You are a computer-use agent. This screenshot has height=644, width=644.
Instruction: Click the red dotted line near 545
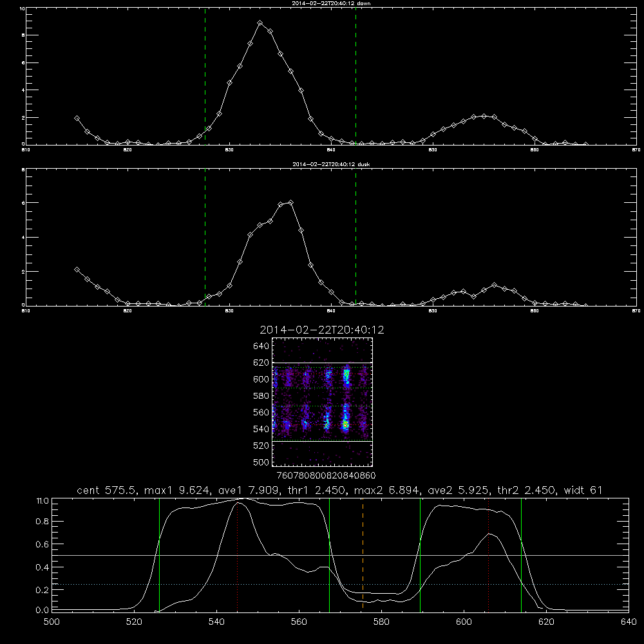(x=238, y=554)
